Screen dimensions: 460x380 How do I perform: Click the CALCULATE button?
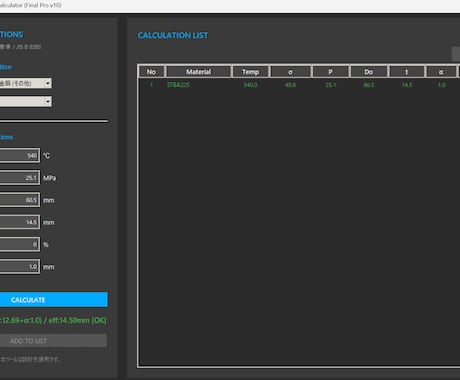click(53, 300)
